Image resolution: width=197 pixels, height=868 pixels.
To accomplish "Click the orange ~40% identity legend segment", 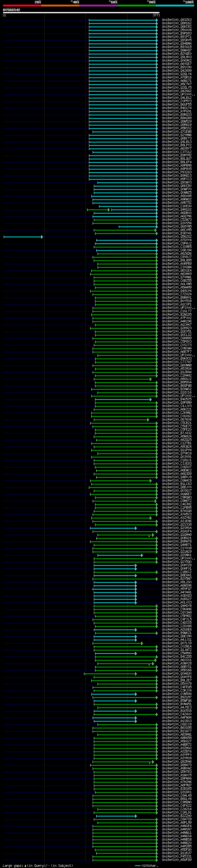I will pos(60,6).
